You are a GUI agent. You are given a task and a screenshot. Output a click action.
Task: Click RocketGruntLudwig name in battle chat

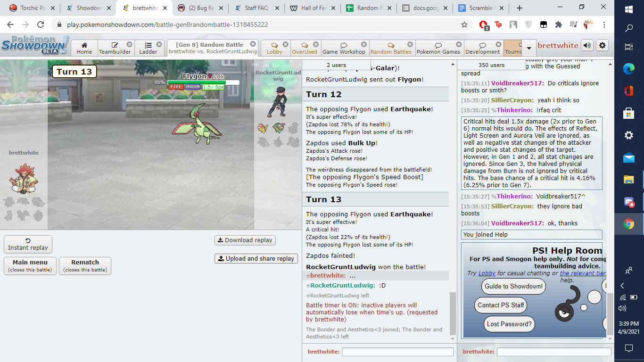coord(343,285)
